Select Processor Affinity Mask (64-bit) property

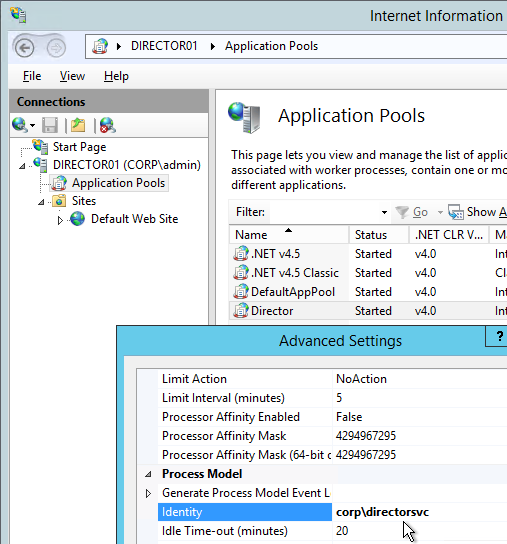pyautogui.click(x=245, y=455)
